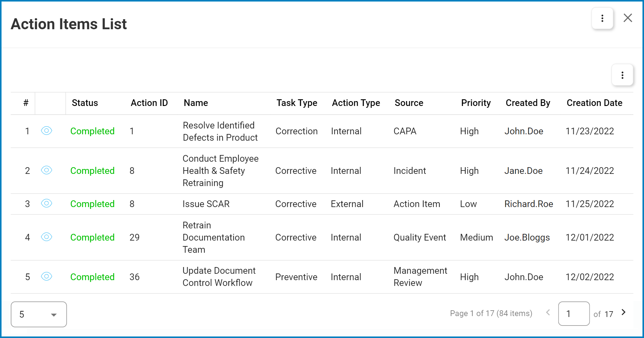Open eye icon for Conduct Employee Retraining row
Image resolution: width=644 pixels, height=338 pixels.
point(46,170)
